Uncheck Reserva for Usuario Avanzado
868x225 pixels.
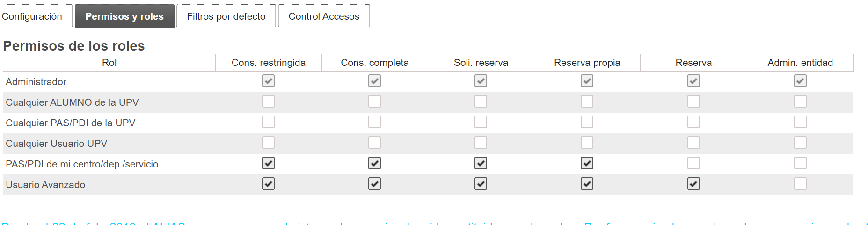coord(693,184)
